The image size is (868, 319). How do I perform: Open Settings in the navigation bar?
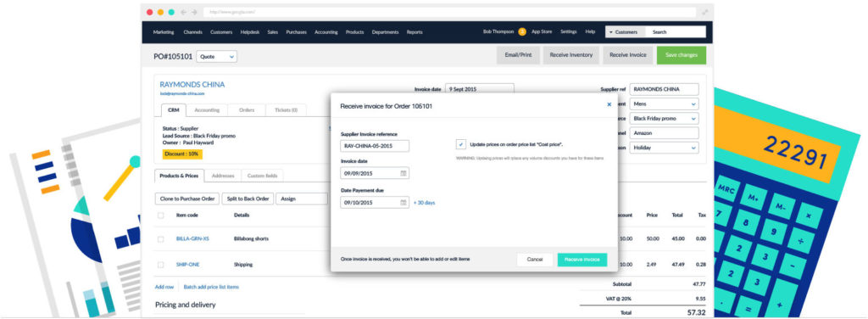tap(569, 32)
